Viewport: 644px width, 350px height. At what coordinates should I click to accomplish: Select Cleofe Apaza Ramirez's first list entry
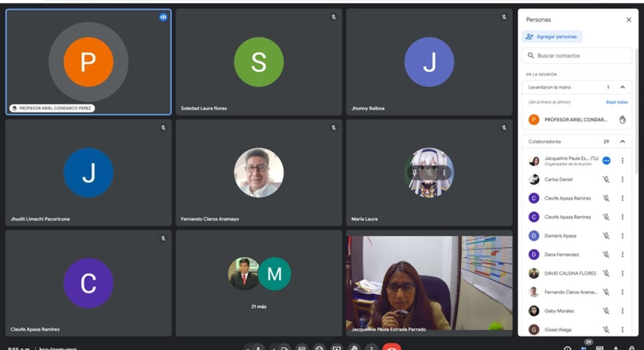pyautogui.click(x=567, y=198)
